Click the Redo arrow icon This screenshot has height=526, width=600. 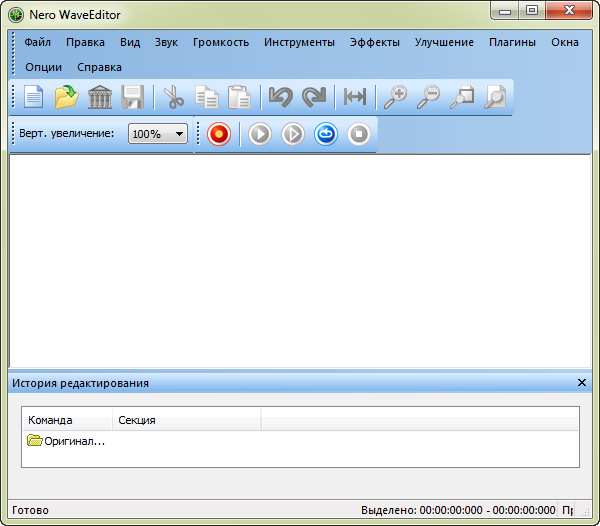(x=314, y=97)
